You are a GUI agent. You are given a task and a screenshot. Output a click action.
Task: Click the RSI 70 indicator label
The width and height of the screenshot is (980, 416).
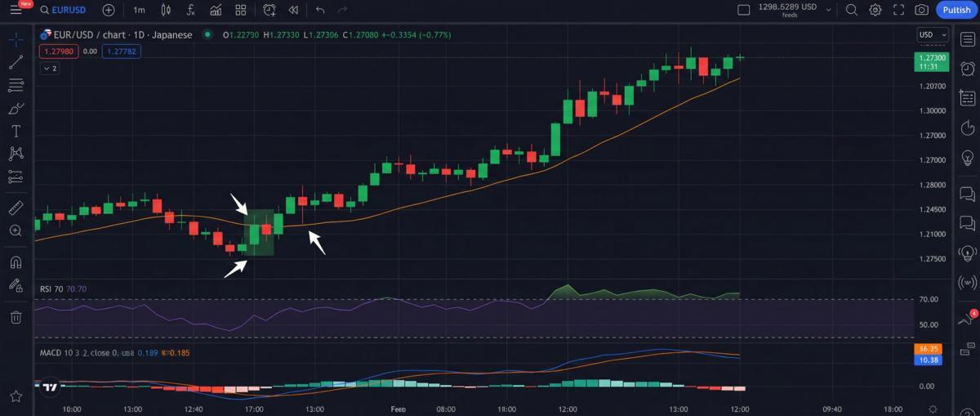[51, 289]
